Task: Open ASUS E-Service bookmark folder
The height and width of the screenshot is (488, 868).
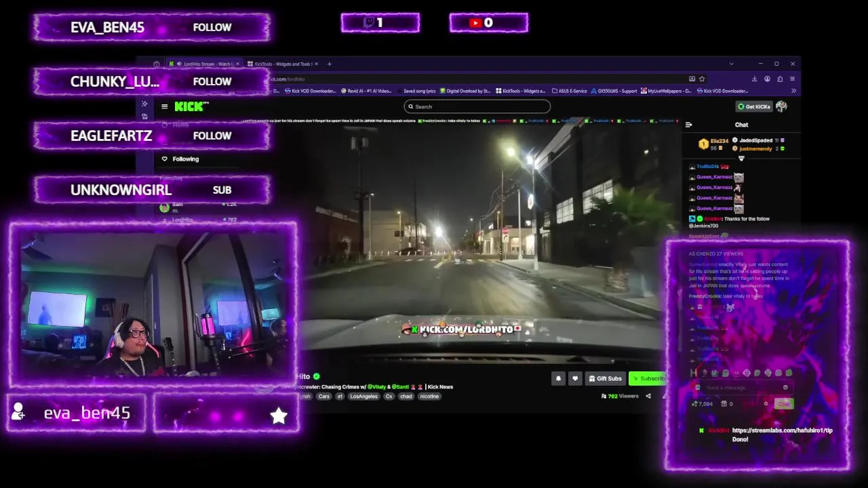Action: (x=570, y=91)
